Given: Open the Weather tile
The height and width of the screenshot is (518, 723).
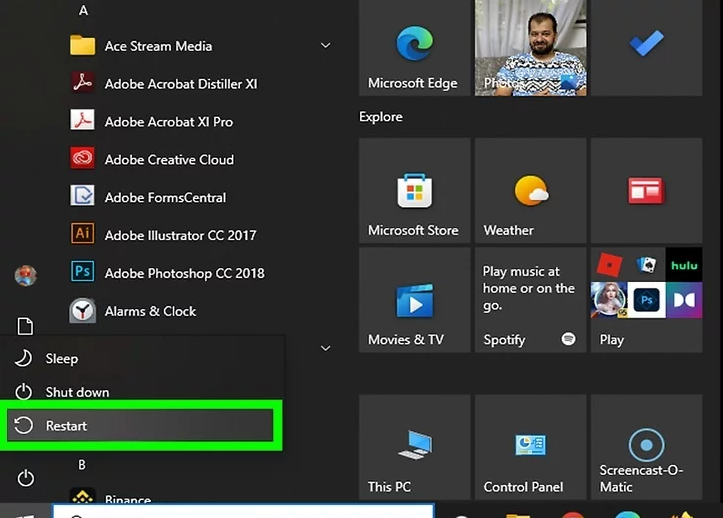Looking at the screenshot, I should coord(530,193).
